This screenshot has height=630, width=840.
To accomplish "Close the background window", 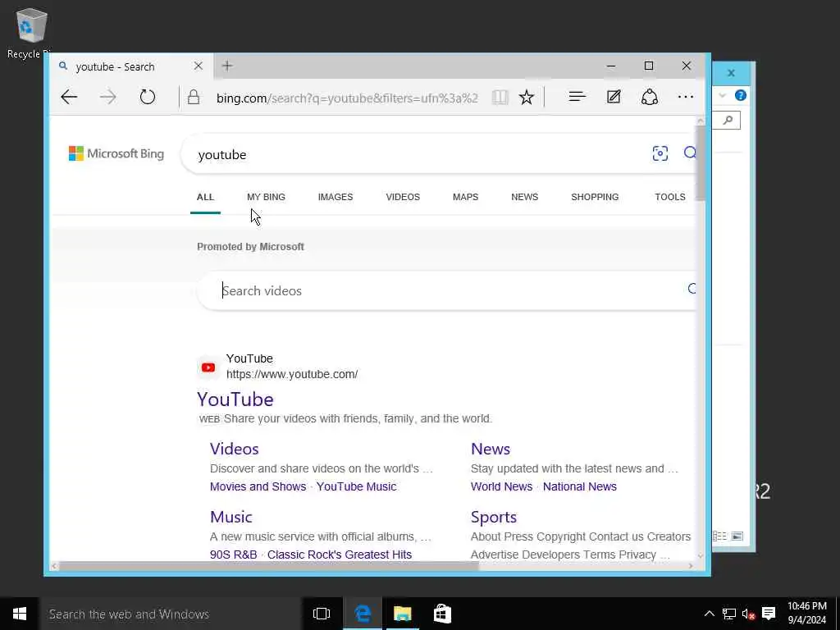I will pos(731,73).
